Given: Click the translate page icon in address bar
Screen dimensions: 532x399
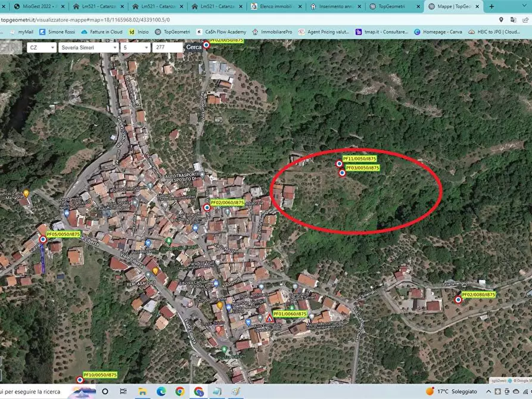Looking at the screenshot, I should point(514,20).
